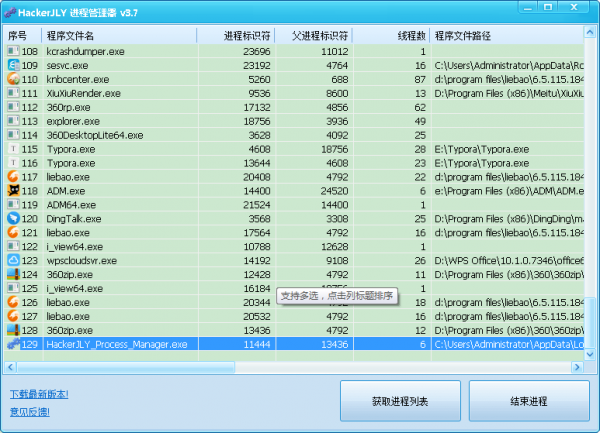
Task: Select the ADM64.exe process name
Action: [71, 205]
